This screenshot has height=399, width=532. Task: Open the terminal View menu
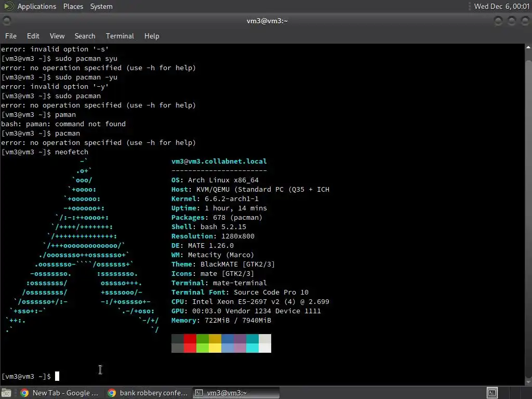pos(57,36)
